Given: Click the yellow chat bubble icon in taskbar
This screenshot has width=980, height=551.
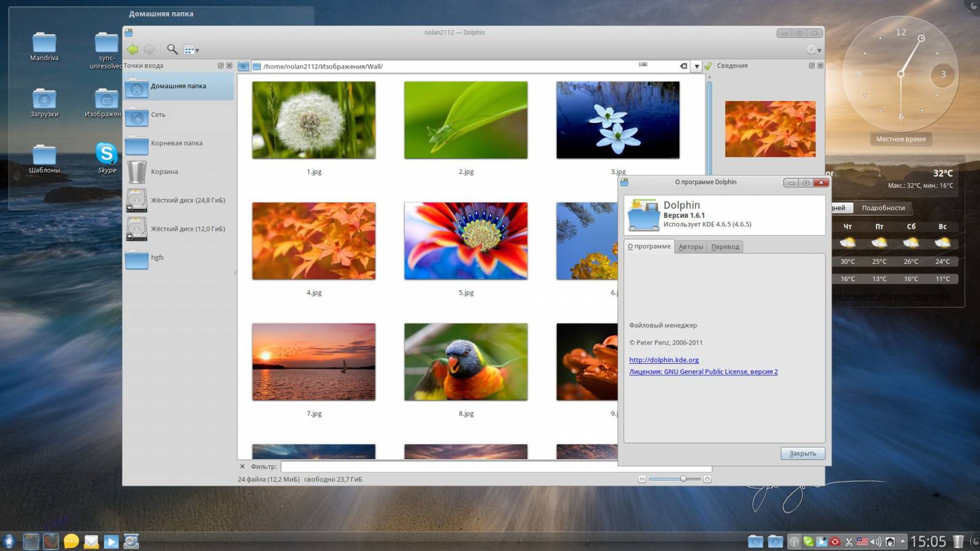Looking at the screenshot, I should (71, 541).
